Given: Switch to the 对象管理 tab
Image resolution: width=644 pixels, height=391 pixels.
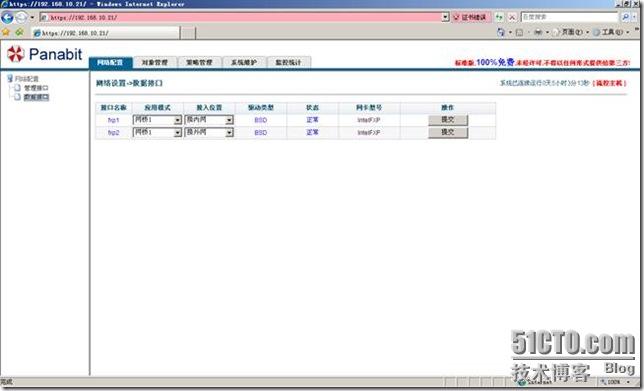Looking at the screenshot, I should point(155,62).
